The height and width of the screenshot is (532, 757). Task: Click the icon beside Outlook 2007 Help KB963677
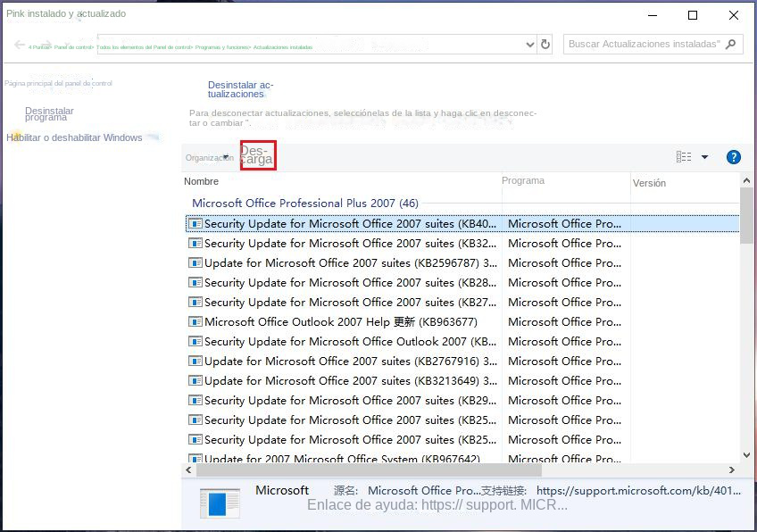click(x=195, y=321)
